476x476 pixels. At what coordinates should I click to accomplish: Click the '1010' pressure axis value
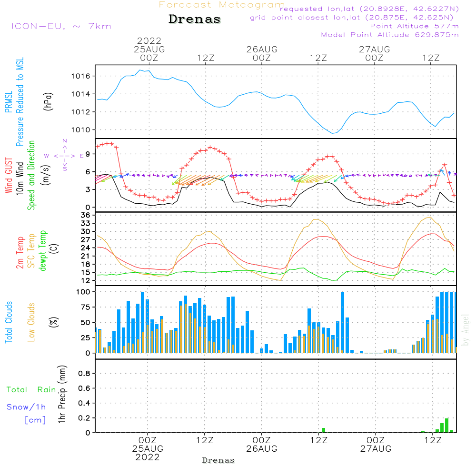(x=81, y=130)
